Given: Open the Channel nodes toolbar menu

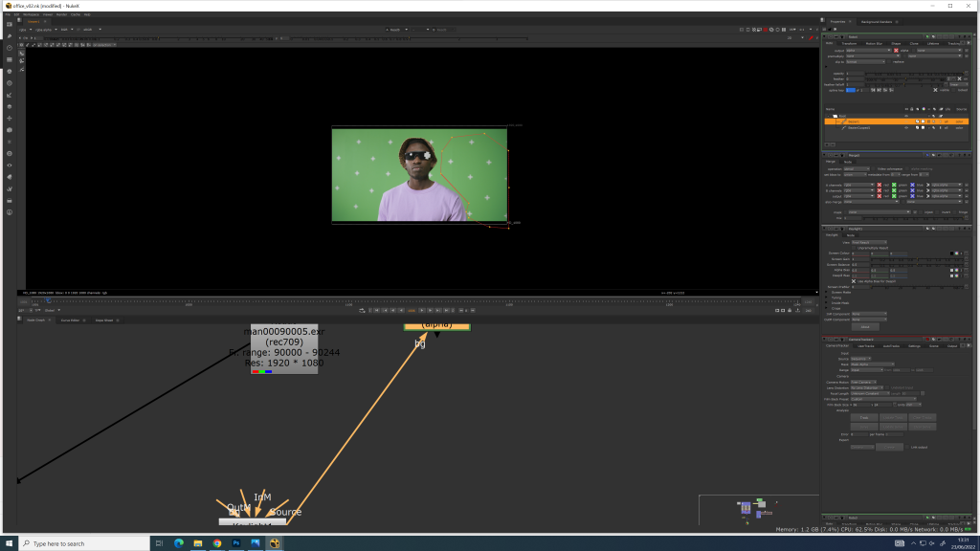Looking at the screenshot, I should [x=10, y=59].
